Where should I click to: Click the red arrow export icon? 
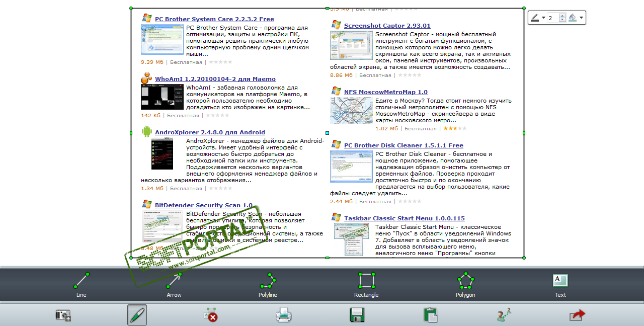pyautogui.click(x=577, y=315)
